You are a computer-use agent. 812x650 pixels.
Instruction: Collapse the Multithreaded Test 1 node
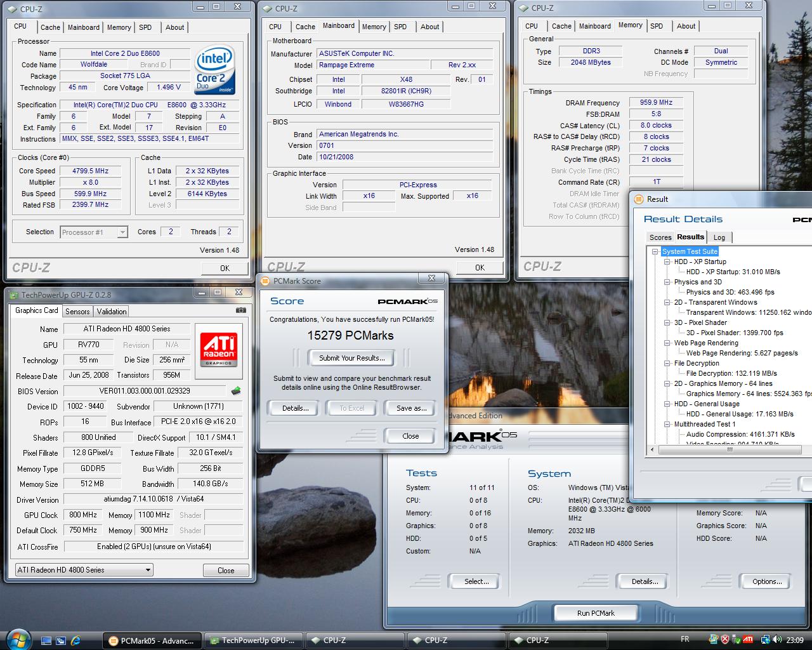667,424
